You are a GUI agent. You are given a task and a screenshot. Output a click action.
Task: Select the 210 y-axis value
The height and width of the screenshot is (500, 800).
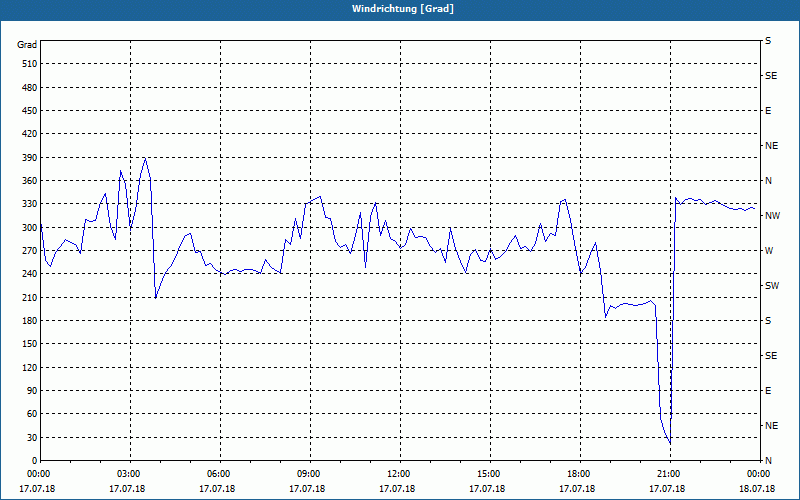coord(30,297)
